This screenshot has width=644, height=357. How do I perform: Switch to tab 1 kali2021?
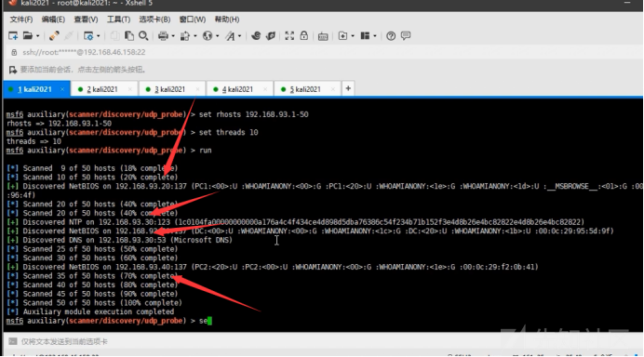35,89
